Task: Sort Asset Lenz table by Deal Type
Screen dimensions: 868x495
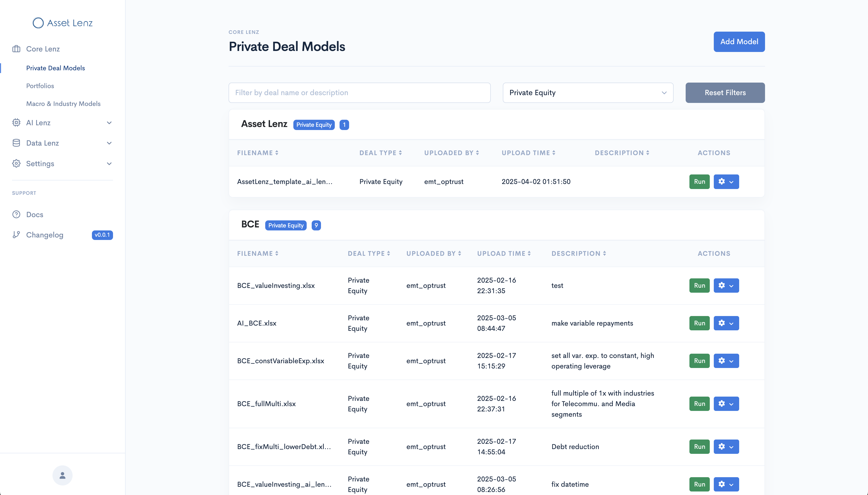Action: coord(381,153)
